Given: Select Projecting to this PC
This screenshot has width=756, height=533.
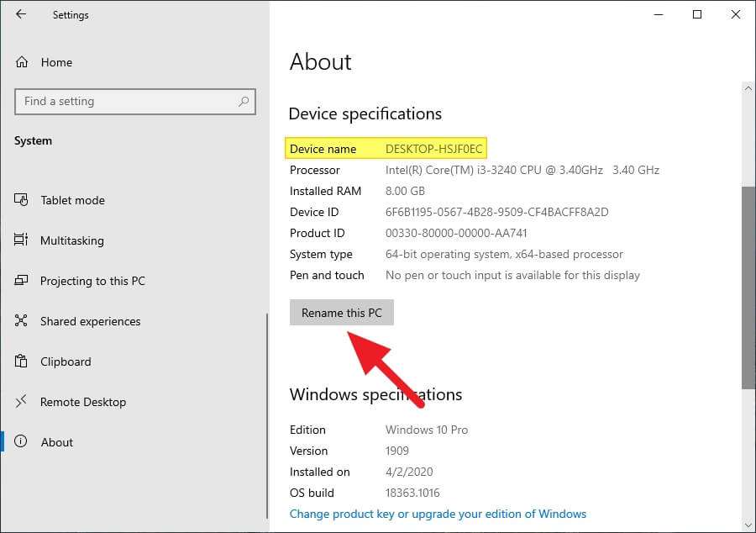Looking at the screenshot, I should [92, 281].
